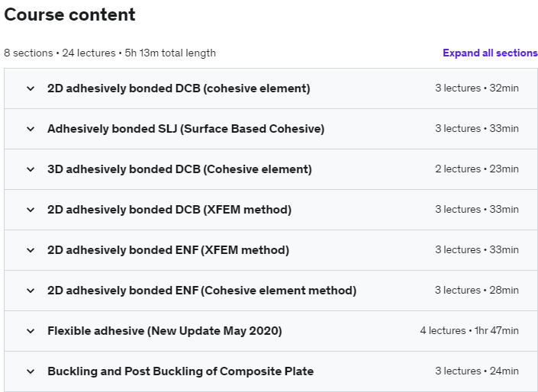
Task: Open section title '2D adhesively bonded DCB (XFEM method)'
Action: 169,210
